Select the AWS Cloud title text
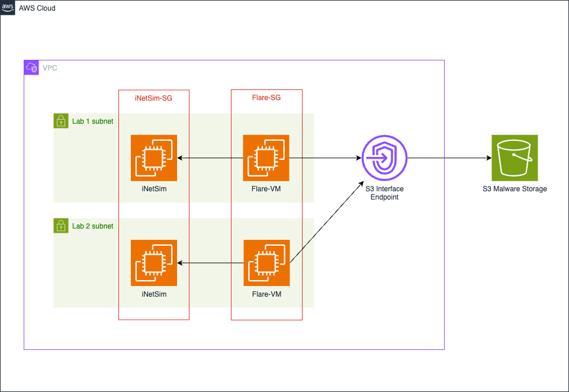The height and width of the screenshot is (392, 569). (37, 8)
